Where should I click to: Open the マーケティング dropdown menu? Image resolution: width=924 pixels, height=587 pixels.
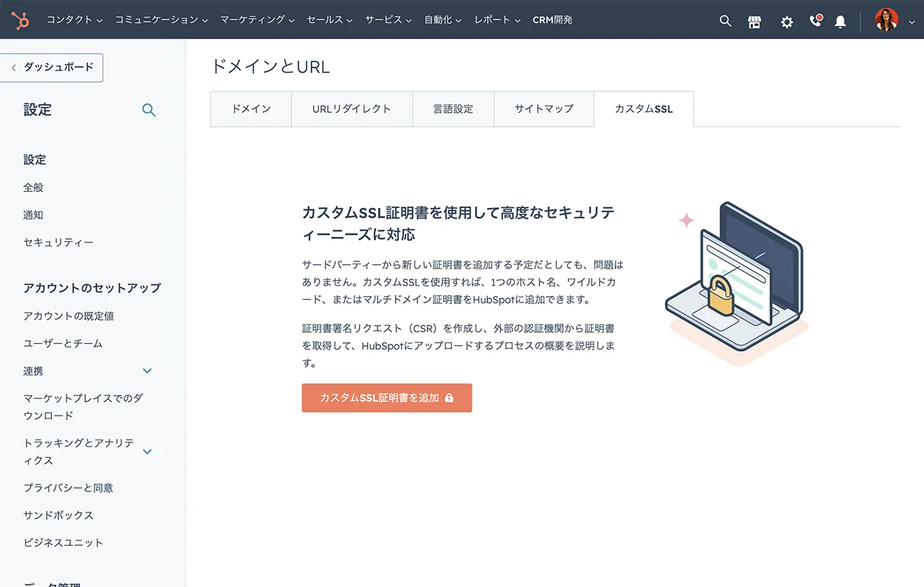point(257,20)
